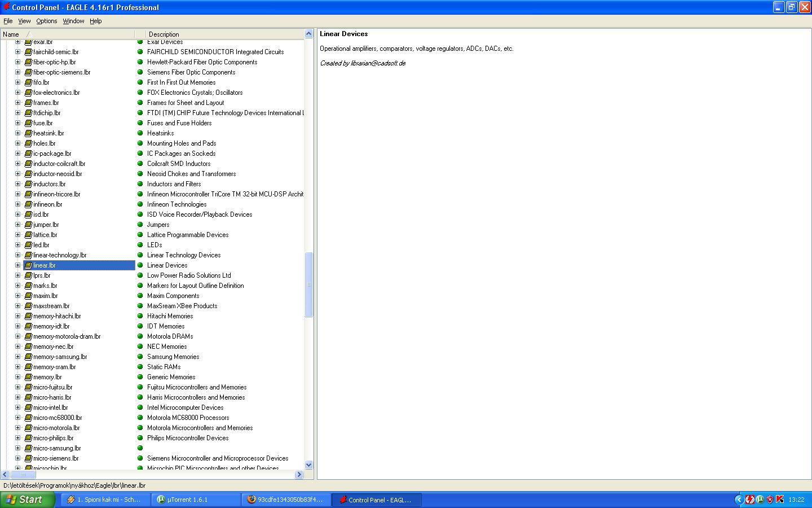The height and width of the screenshot is (508, 812).
Task: Click the micro-intel.lbr library icon
Action: tap(28, 408)
